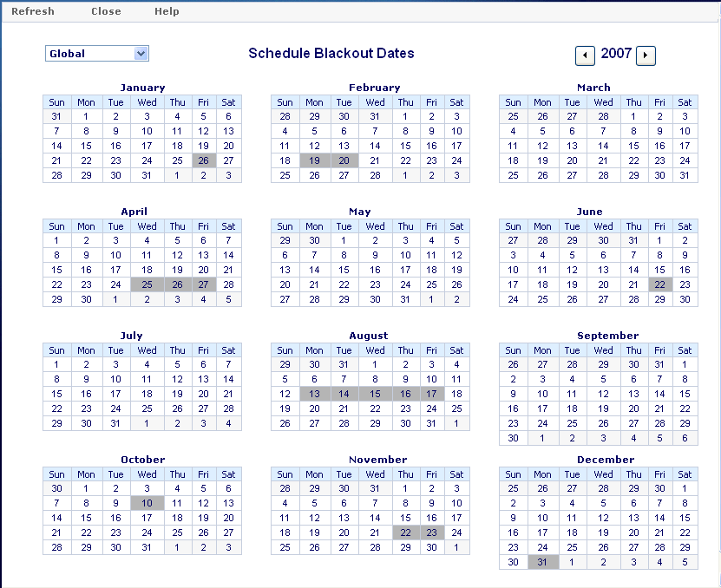Click the January month title
721x588 pixels.
[x=142, y=88]
